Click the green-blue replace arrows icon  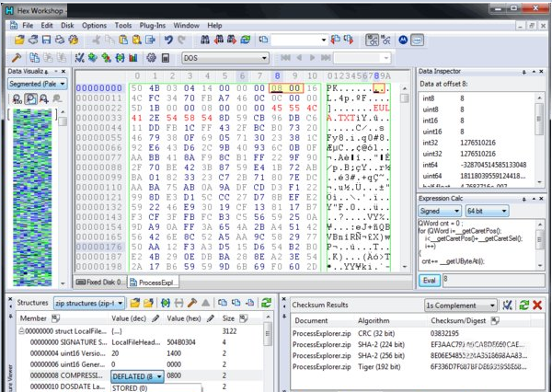(246, 40)
